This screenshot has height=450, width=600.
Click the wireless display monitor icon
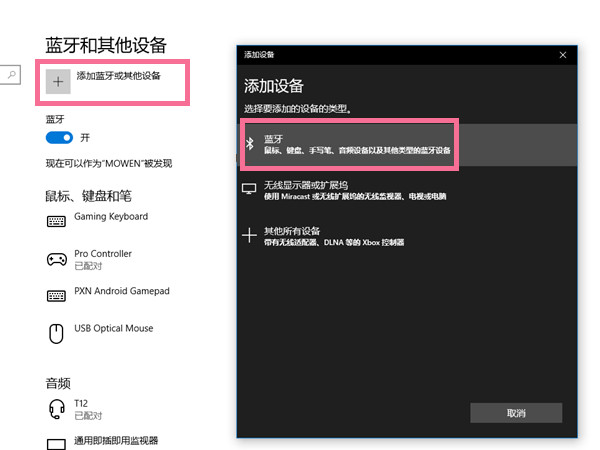point(251,189)
